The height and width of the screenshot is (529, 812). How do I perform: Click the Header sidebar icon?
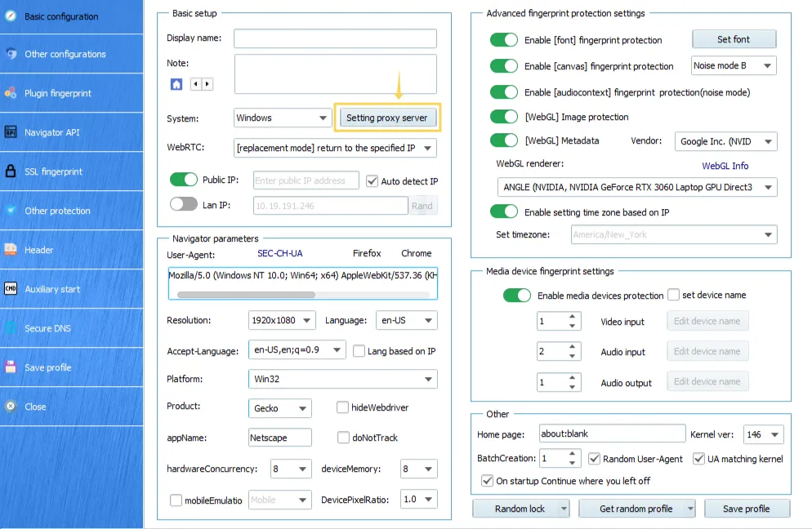click(11, 250)
